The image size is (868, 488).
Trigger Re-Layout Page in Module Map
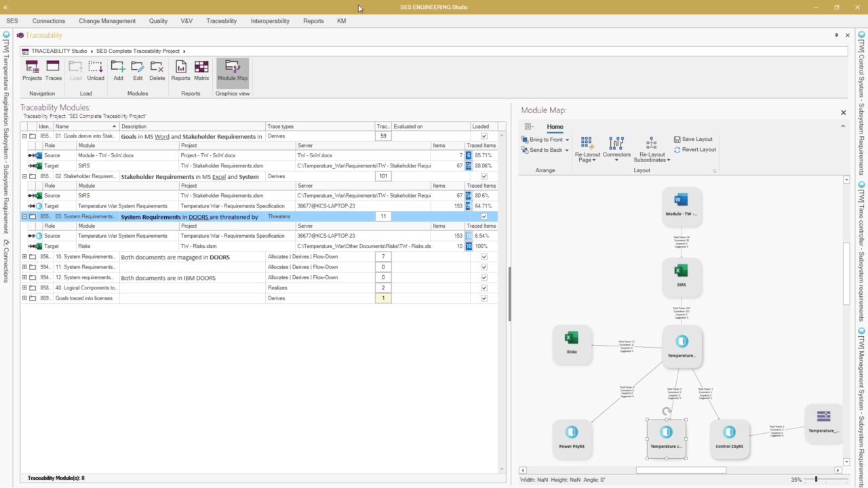(587, 148)
